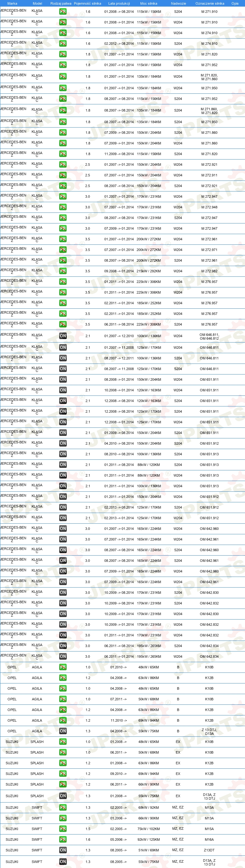Select the Suzuki Swift engine code M16A
245x868 pixels.
click(209, 839)
